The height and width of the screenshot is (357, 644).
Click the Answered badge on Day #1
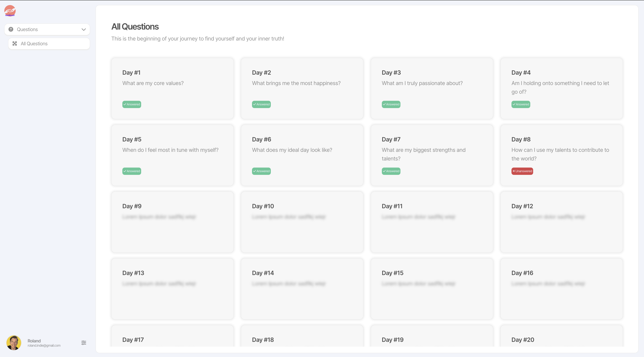click(x=132, y=104)
